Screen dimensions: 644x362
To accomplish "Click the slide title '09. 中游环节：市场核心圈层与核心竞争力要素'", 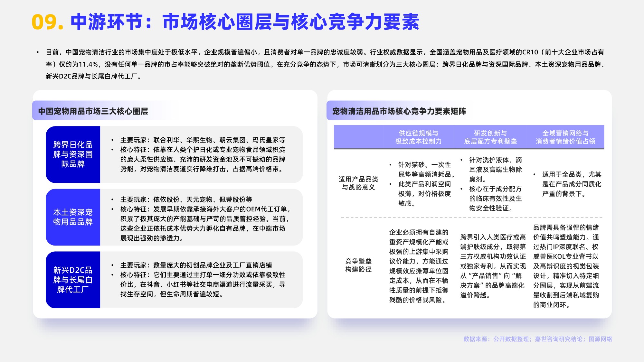I will (225, 22).
